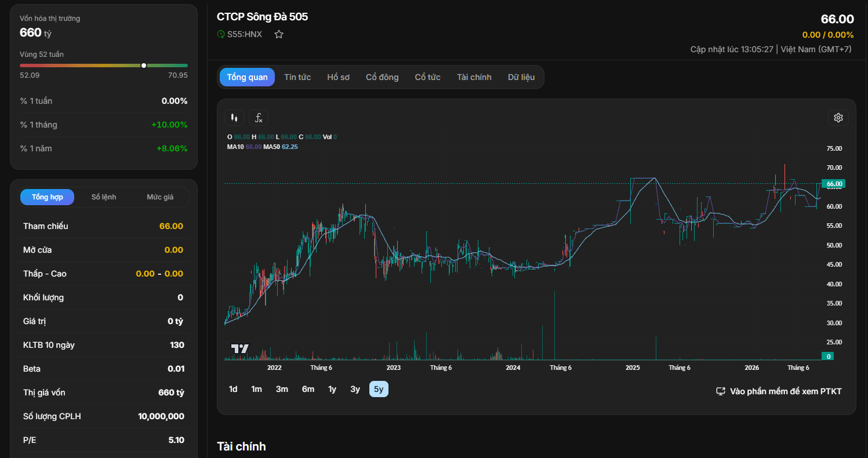The height and width of the screenshot is (458, 868).
Task: Click the KLTB 10 ngày value 130
Action: click(x=177, y=345)
